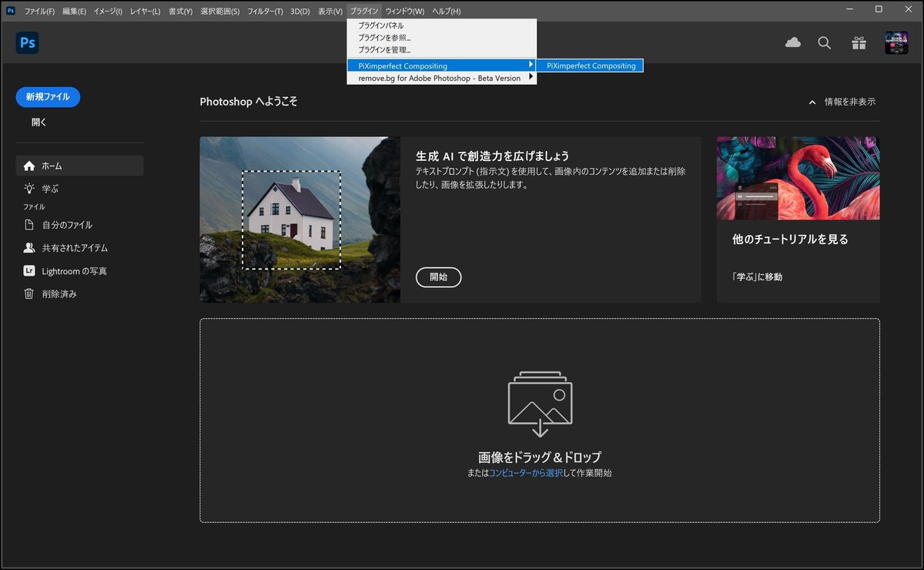Viewport: 924px width, 570px height.
Task: Click the Photoshop Ps logo in header
Action: pos(28,43)
